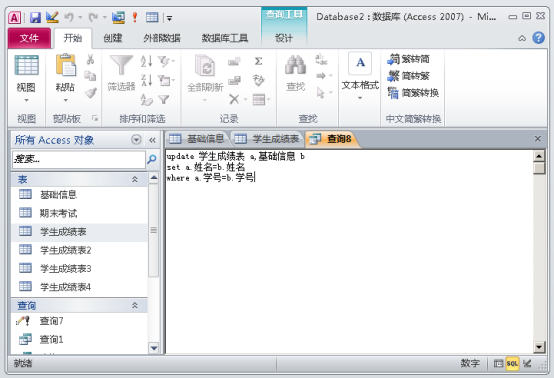Click the Go To arrow icon
Screen dimensions: 554x378
coord(321,76)
